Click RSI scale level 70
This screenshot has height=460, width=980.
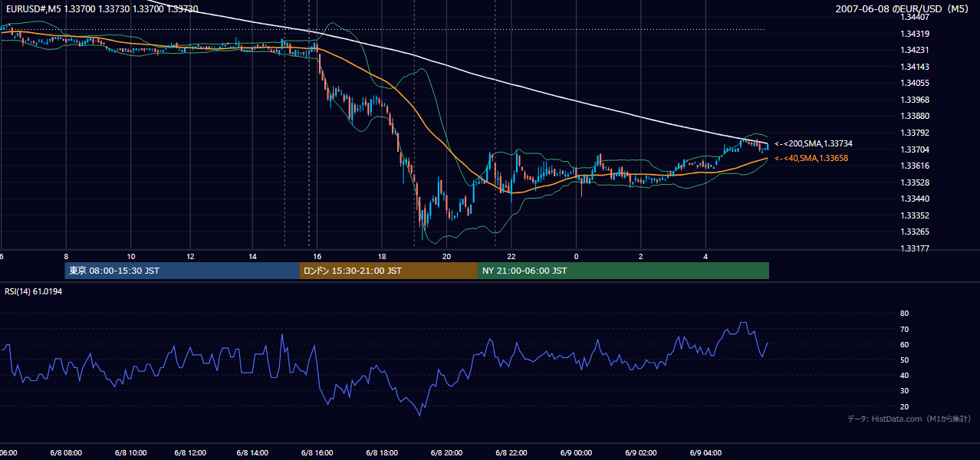[904, 329]
